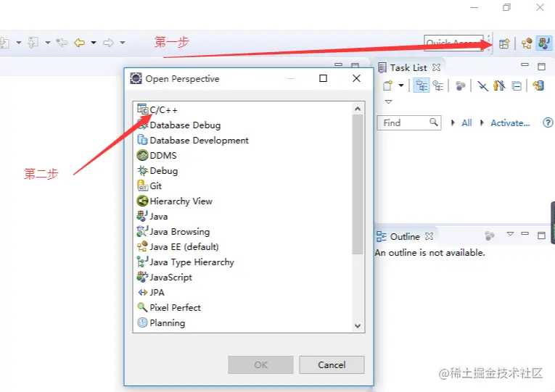Click the perspective list scrollbar up arrow
Screen dimensions: 555x392
click(x=358, y=109)
